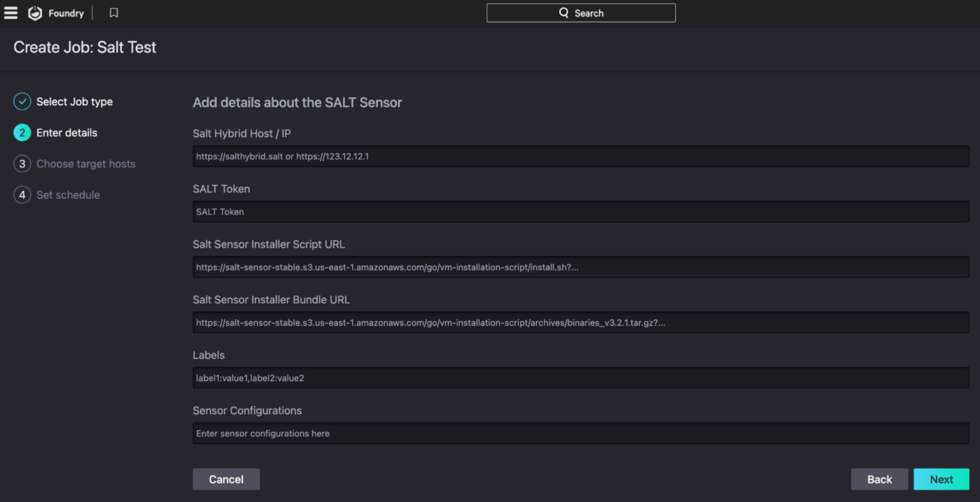Focus the SALT Token input field
The height and width of the screenshot is (502, 980).
click(x=581, y=211)
